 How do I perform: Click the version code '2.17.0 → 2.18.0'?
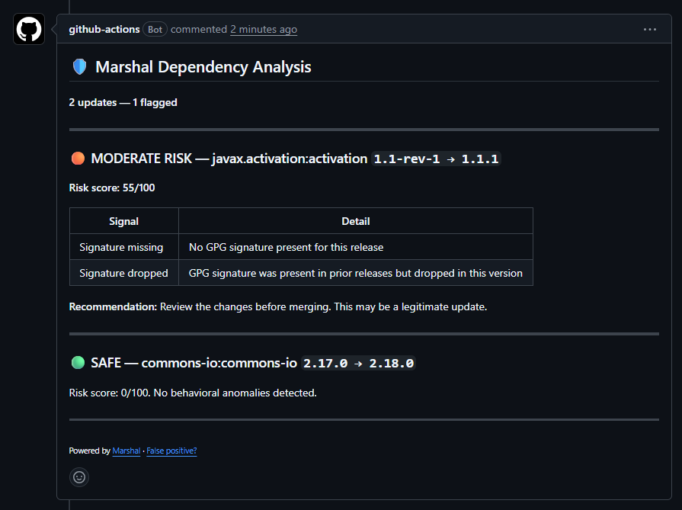pyautogui.click(x=358, y=363)
